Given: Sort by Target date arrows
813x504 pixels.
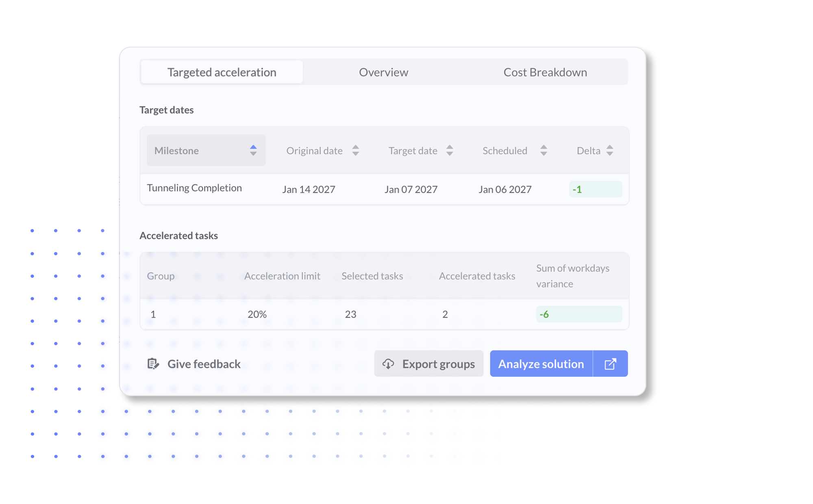Looking at the screenshot, I should pyautogui.click(x=450, y=150).
